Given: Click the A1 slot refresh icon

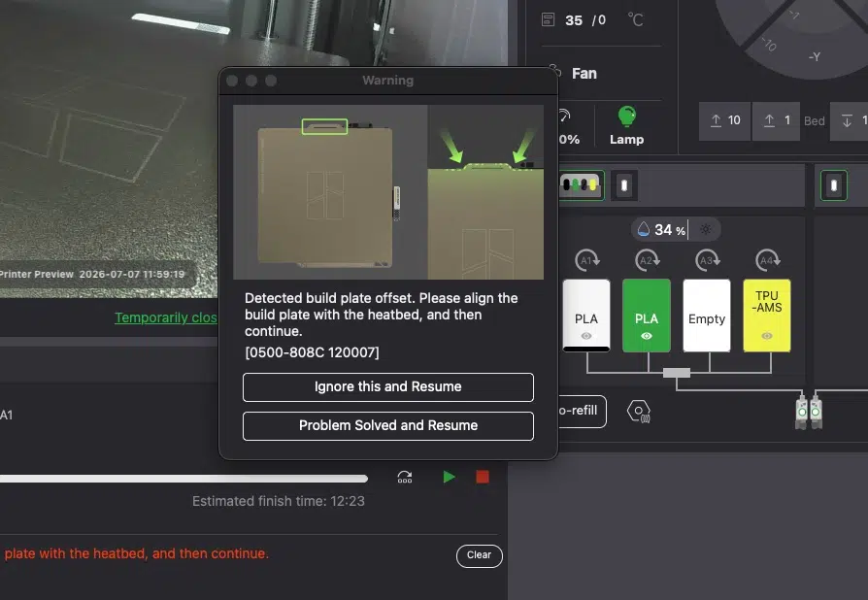Looking at the screenshot, I should [586, 260].
